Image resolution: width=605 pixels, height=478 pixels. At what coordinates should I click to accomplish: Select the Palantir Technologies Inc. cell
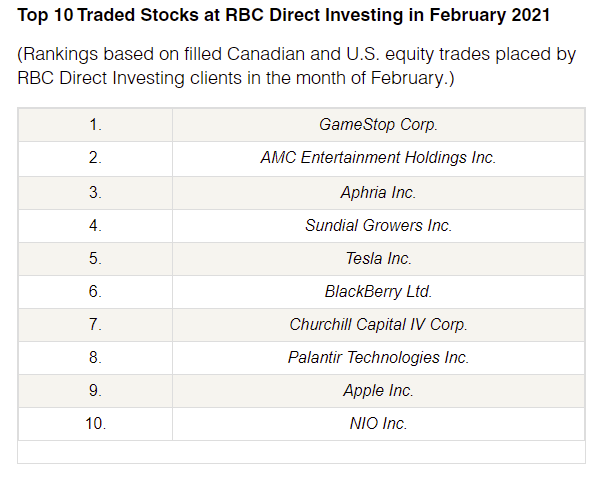click(x=379, y=358)
